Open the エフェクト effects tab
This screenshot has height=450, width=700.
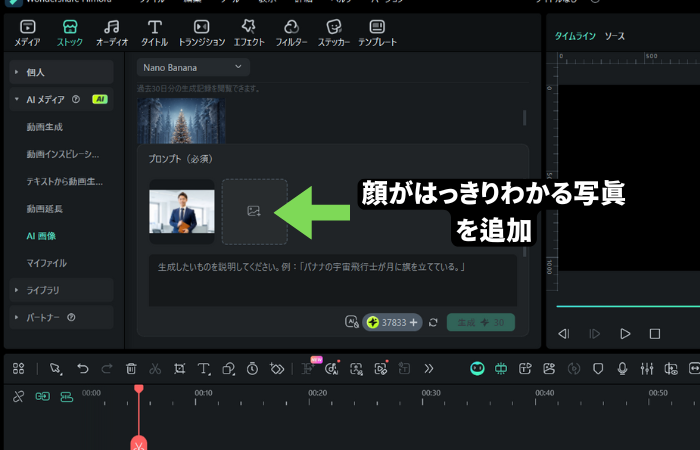[249, 33]
